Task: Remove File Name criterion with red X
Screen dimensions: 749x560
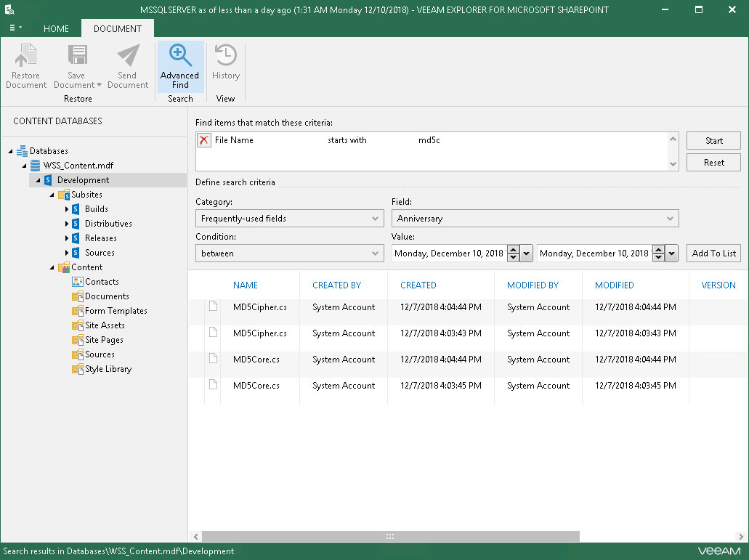Action: (204, 140)
